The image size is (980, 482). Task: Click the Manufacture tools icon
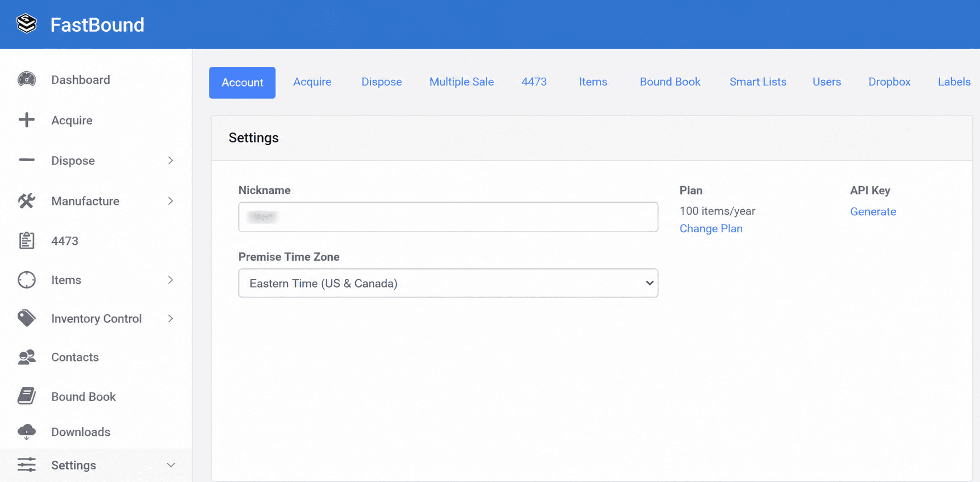(26, 201)
